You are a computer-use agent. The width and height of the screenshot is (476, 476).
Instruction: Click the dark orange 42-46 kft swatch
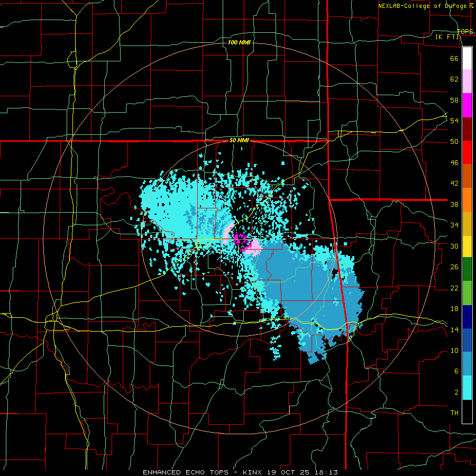coord(467,176)
